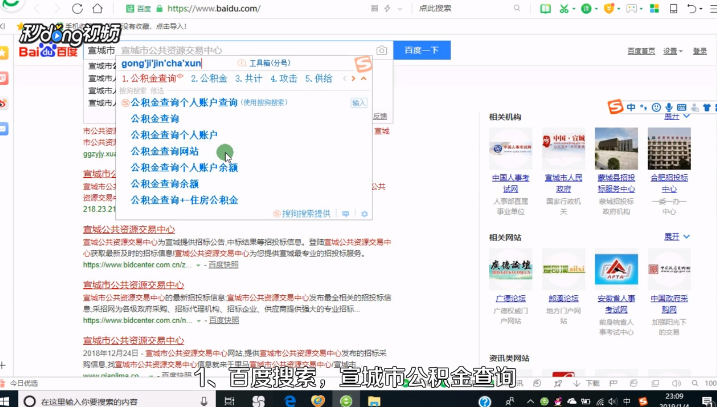Reload the page with the refresh icon
The width and height of the screenshot is (717, 407).
tap(78, 8)
